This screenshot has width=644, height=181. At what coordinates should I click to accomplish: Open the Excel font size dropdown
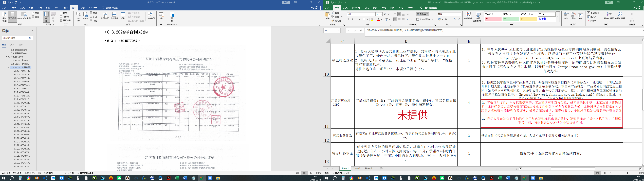point(381,14)
